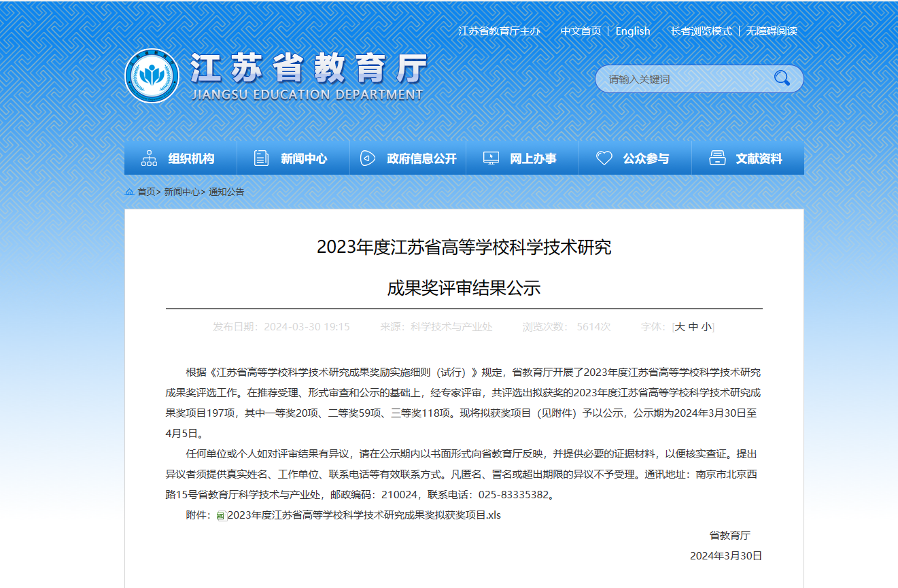Click the 政府信息公开 circular icon
The height and width of the screenshot is (588, 898).
point(368,158)
